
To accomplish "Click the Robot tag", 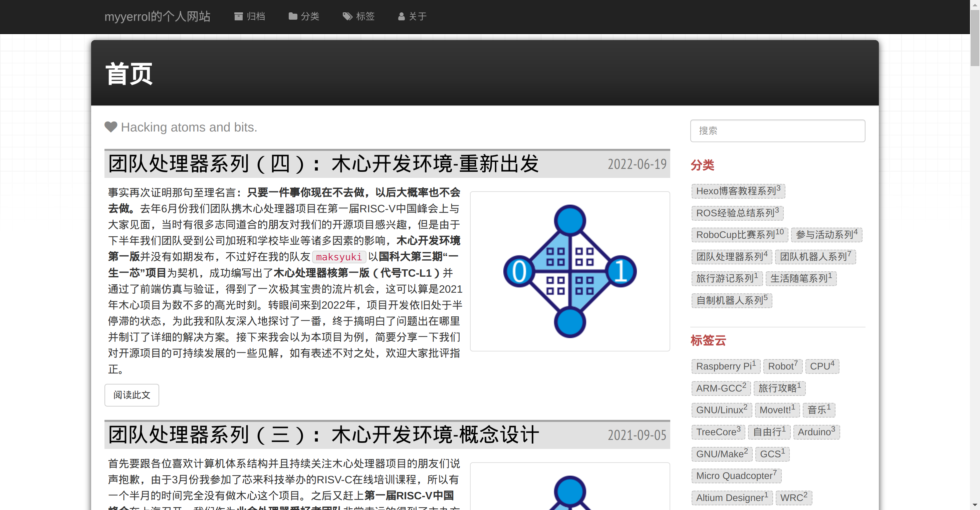I will point(782,366).
